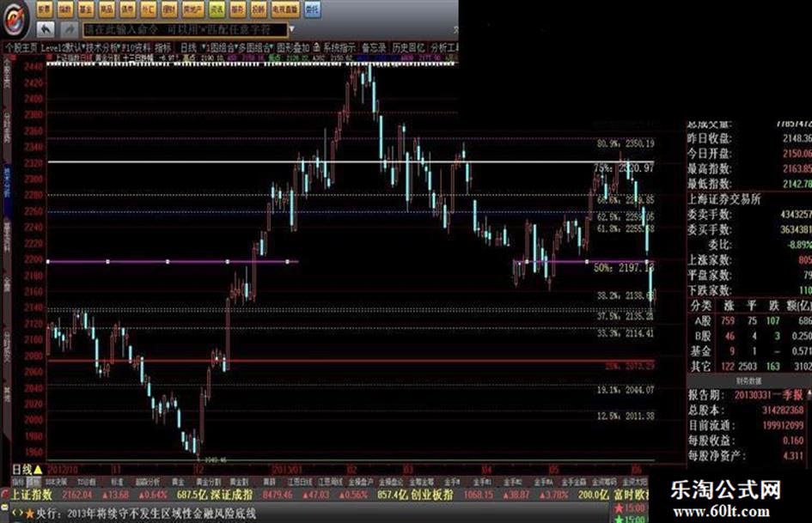Click 上证指数 in the status bar
Image resolution: width=812 pixels, height=523 pixels.
[x=32, y=495]
